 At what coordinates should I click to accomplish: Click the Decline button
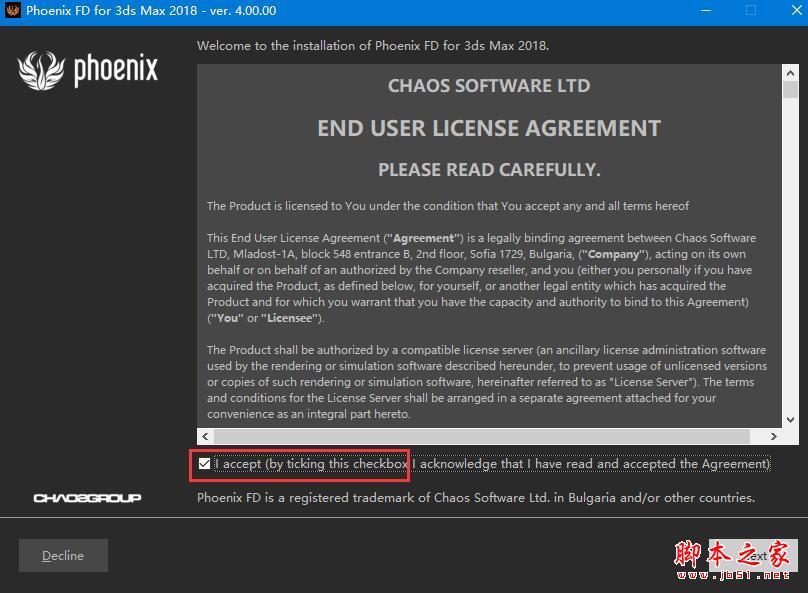63,555
